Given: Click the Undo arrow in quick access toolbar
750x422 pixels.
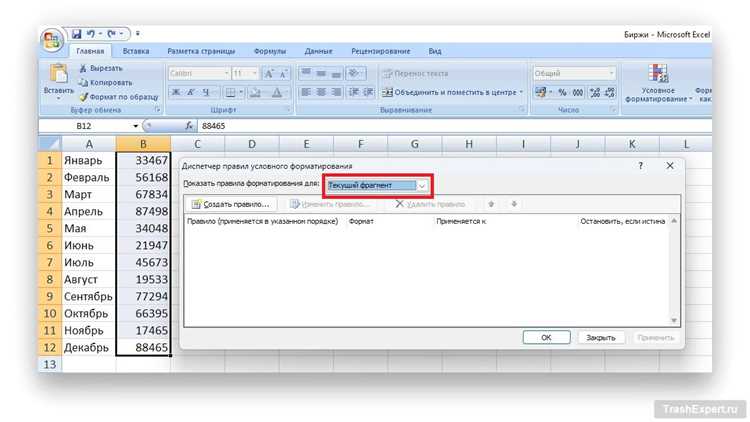Looking at the screenshot, I should point(91,34).
